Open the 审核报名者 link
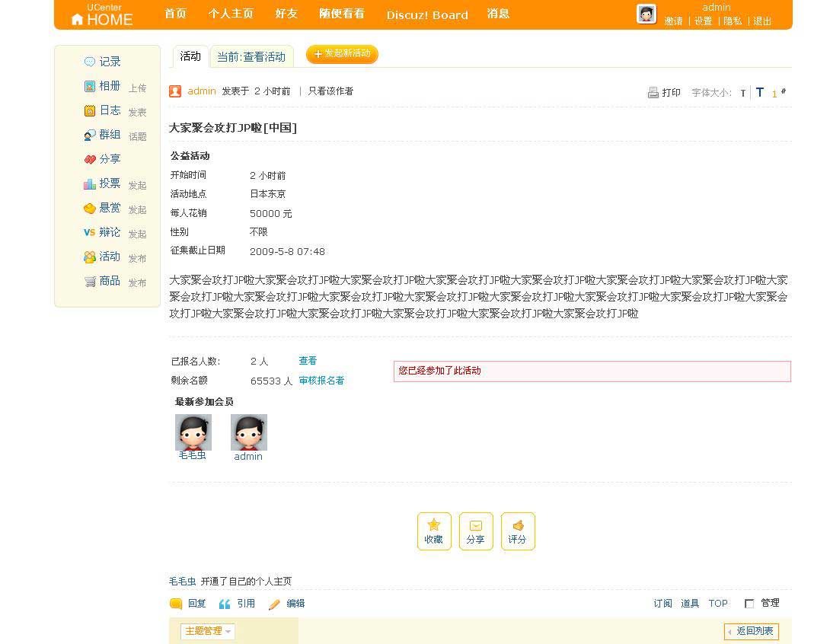Viewport: 830px width, 644px height. pyautogui.click(x=321, y=381)
